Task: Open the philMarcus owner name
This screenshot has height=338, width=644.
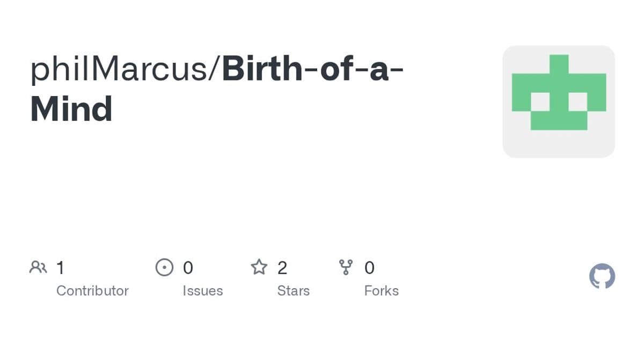Action: click(121, 70)
